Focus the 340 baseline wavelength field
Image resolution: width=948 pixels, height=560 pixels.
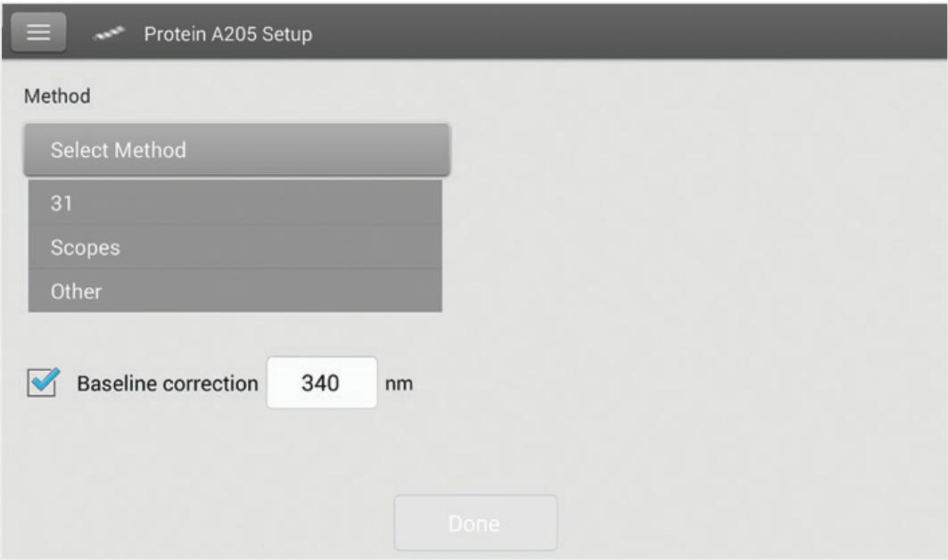point(322,383)
